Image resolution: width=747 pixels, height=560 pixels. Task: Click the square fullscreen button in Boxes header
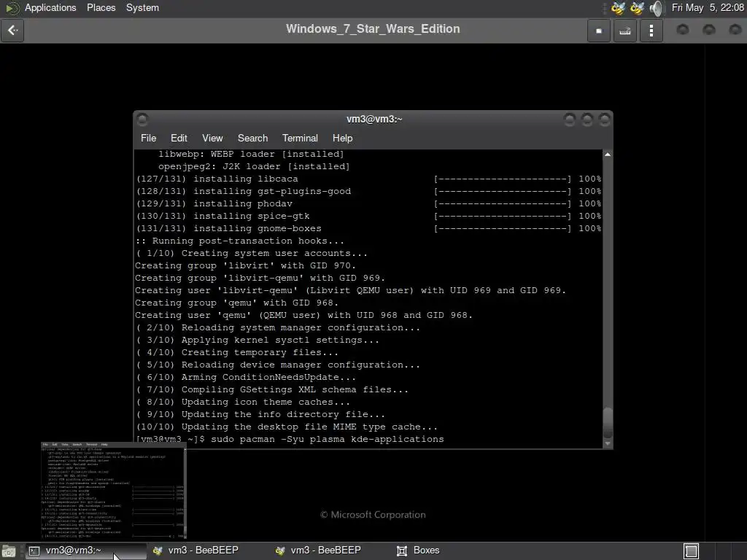pos(599,31)
